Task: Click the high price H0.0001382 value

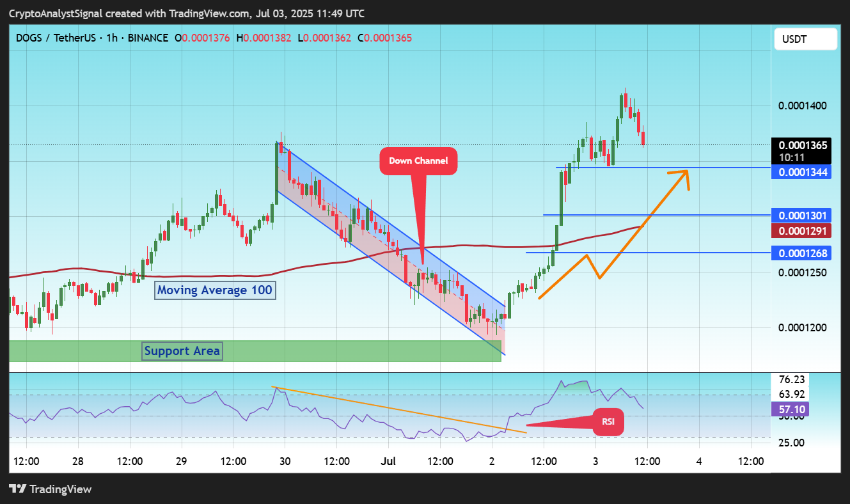Action: [x=264, y=38]
